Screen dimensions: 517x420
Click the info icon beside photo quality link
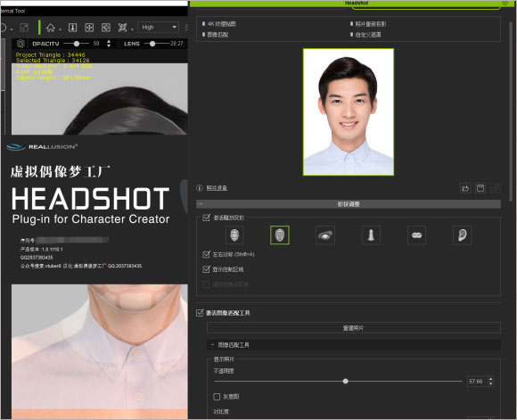(199, 188)
